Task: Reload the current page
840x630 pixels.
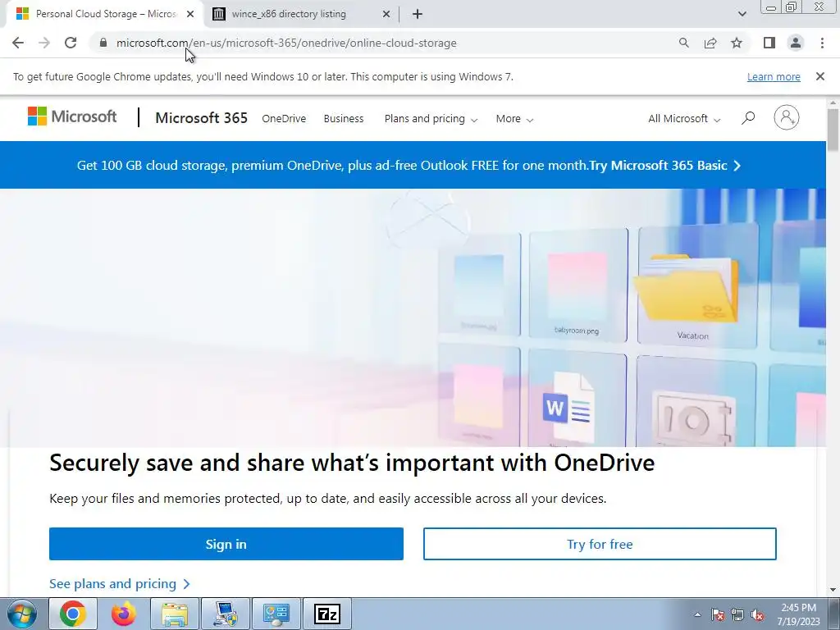Action: coord(71,43)
